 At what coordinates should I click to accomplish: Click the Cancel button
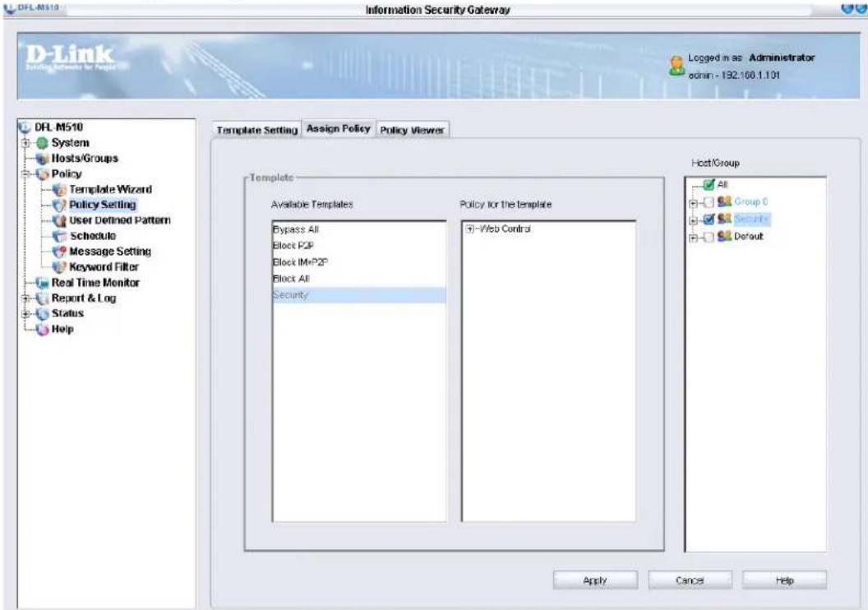(x=690, y=580)
